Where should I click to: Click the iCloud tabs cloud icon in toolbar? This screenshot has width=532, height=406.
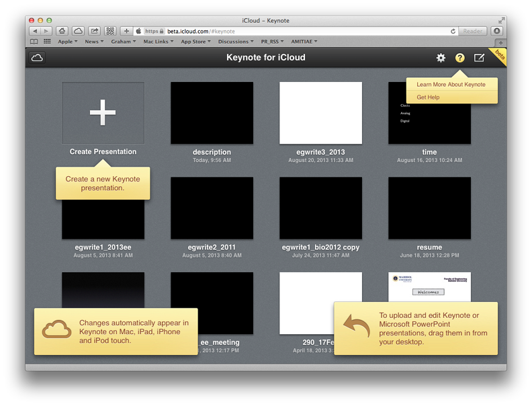[x=78, y=31]
